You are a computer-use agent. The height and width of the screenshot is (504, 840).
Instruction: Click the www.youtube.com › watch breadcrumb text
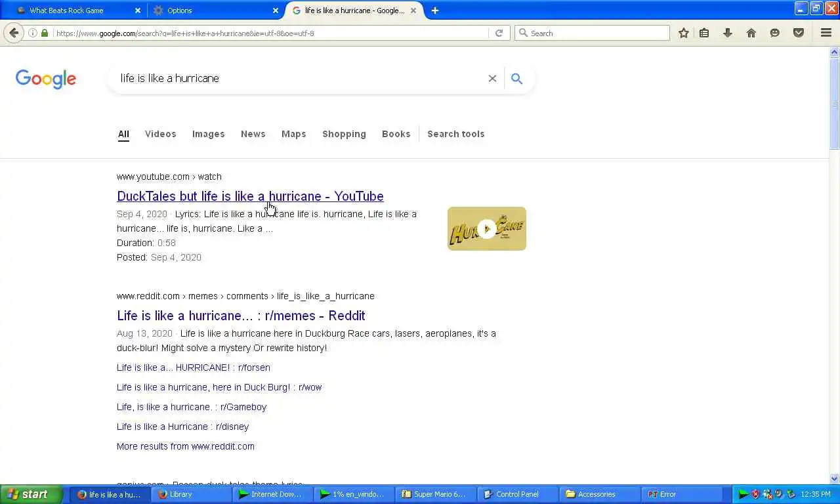pos(169,177)
